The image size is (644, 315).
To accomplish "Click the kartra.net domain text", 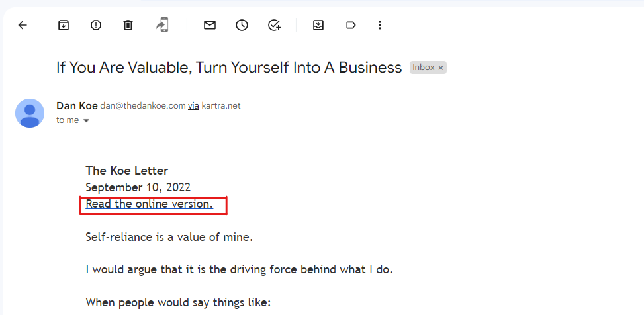I will point(221,106).
